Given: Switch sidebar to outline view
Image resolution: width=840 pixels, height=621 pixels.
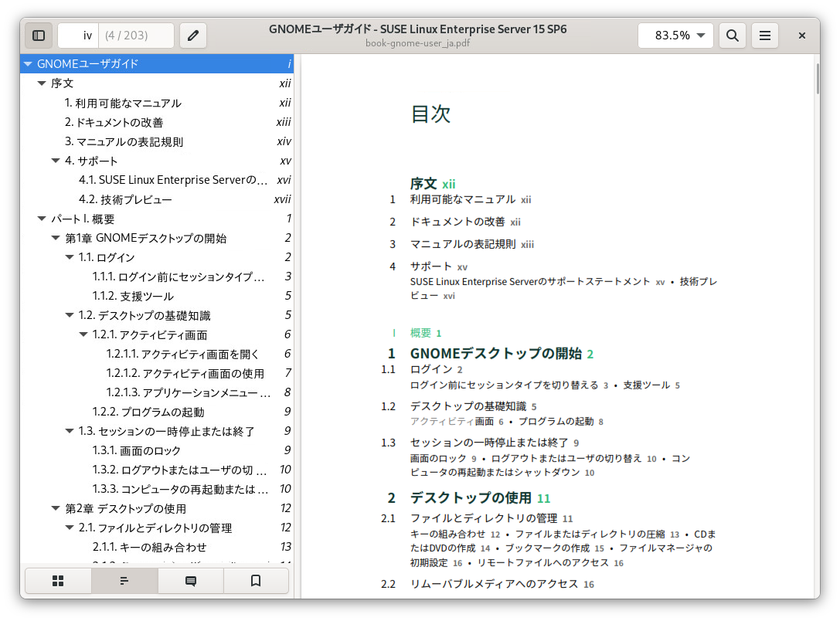Looking at the screenshot, I should [x=124, y=581].
